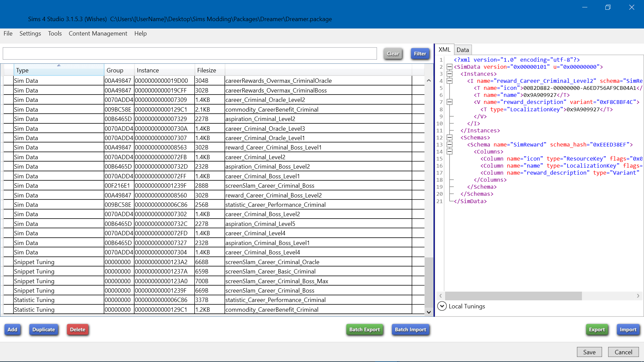Select career_Criminal_Level4 row
The image size is (644, 362).
coord(214,233)
